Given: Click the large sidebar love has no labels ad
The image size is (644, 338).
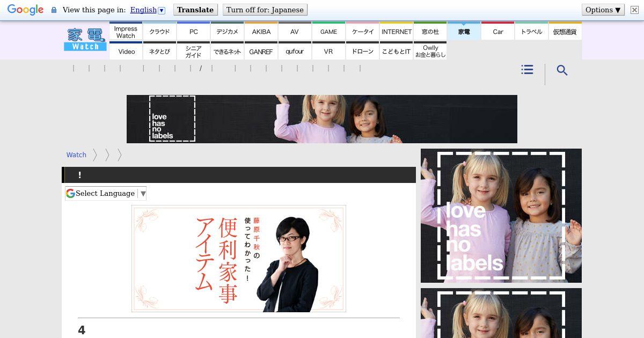Looking at the screenshot, I should point(501,216).
